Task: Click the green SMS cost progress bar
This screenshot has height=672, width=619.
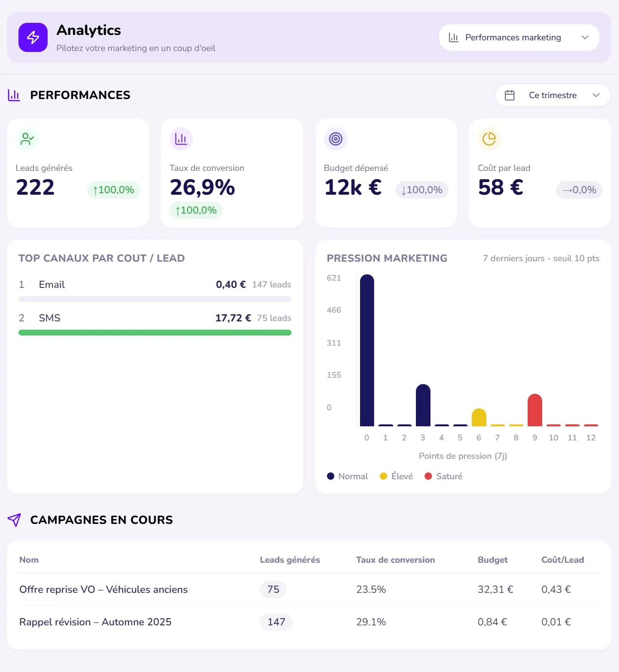Action: click(x=155, y=333)
